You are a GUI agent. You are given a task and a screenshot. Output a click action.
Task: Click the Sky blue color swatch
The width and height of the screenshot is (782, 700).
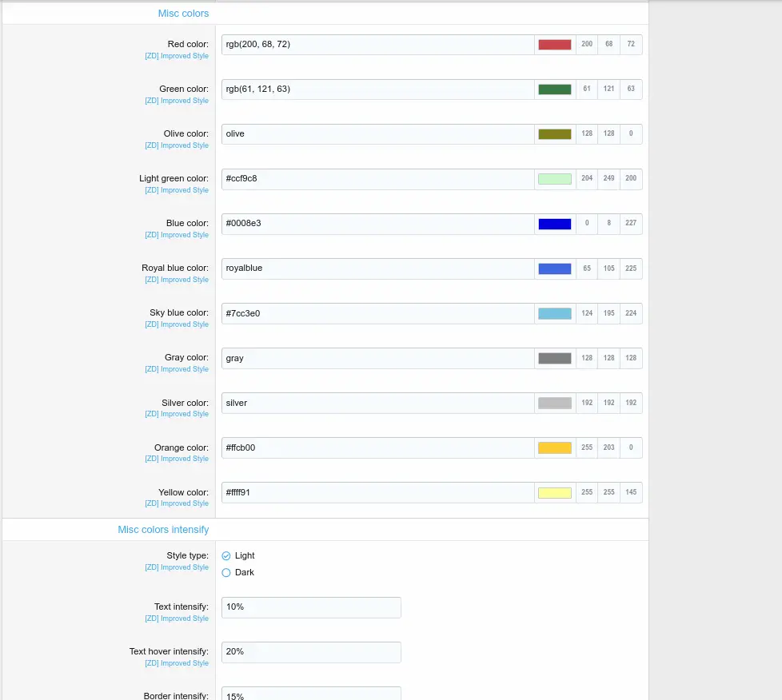click(554, 313)
